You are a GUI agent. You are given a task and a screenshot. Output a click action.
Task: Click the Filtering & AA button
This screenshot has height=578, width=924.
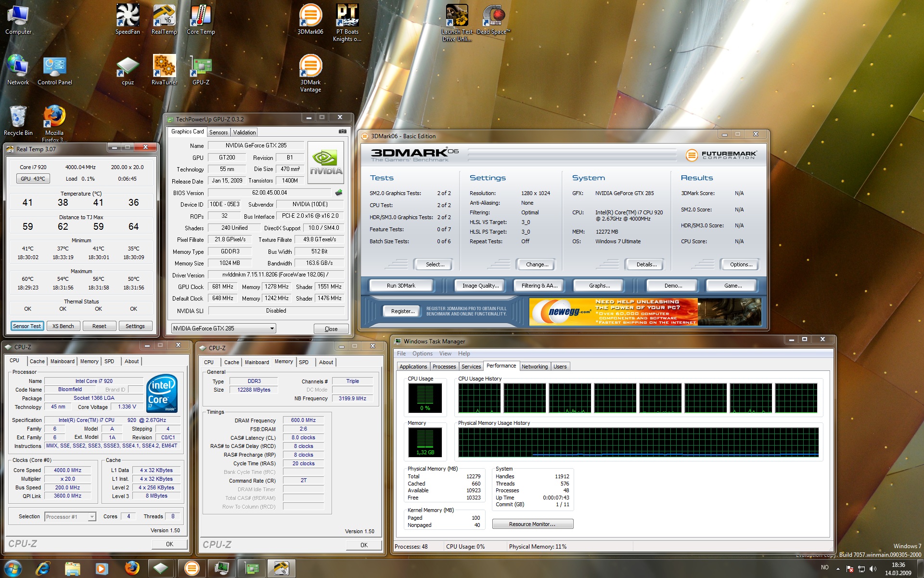click(x=539, y=286)
